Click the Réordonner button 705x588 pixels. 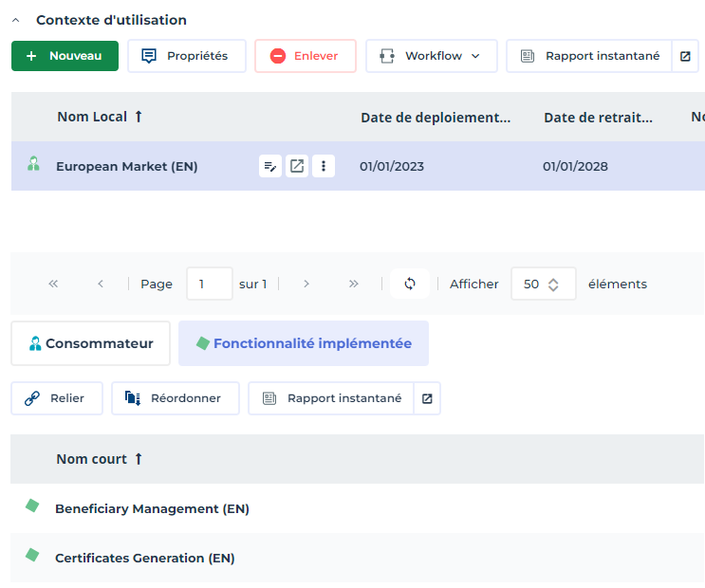[175, 398]
